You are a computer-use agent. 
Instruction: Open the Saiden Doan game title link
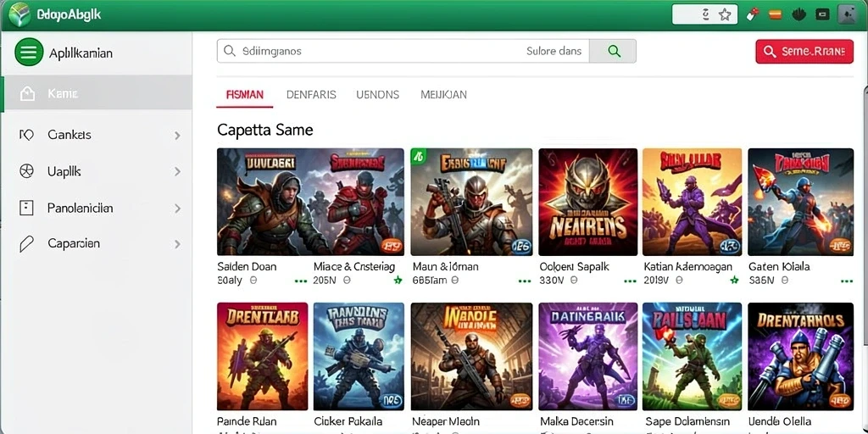point(247,266)
